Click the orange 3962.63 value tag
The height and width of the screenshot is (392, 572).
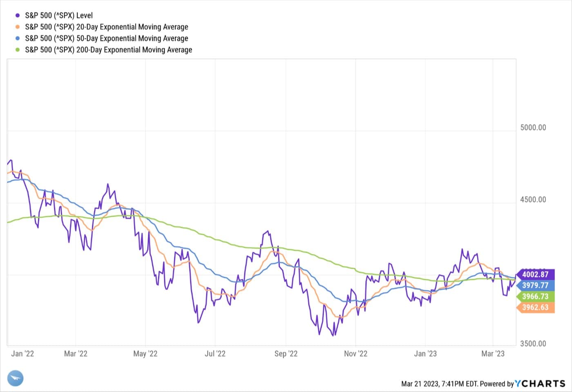[x=535, y=307]
